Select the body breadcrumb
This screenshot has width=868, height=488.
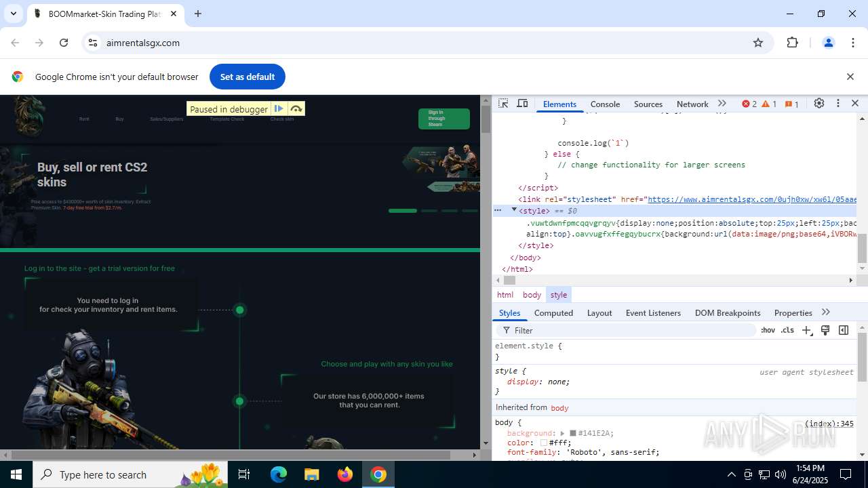point(532,295)
